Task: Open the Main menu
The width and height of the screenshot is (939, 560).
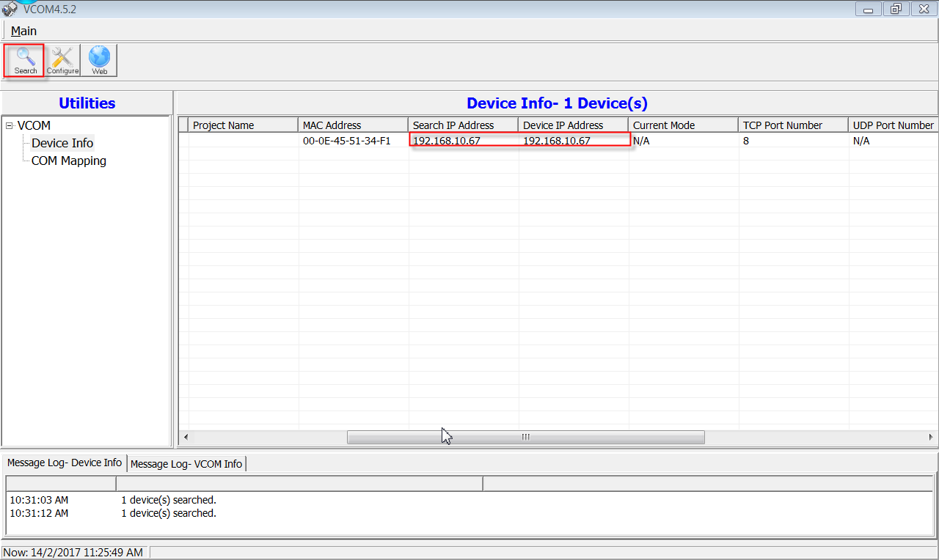Action: click(x=23, y=31)
